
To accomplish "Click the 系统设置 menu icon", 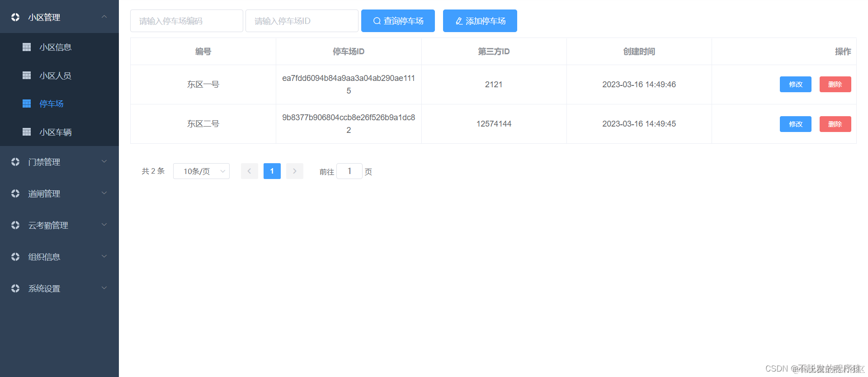I will [15, 288].
